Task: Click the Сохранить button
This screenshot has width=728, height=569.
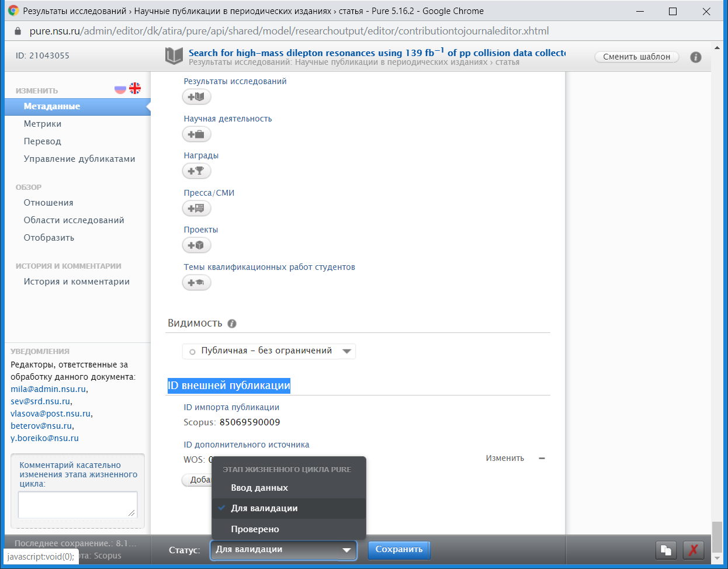Action: tap(399, 550)
